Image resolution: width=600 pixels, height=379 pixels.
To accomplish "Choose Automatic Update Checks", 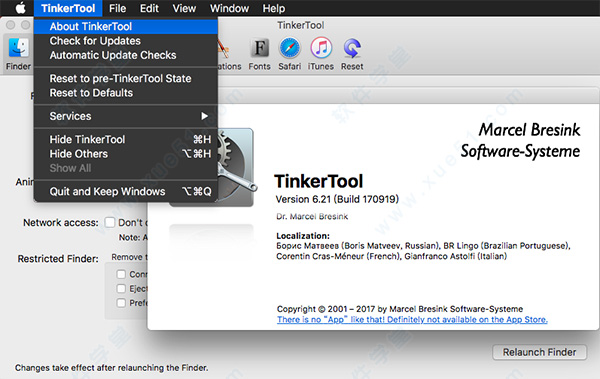I will click(x=126, y=55).
